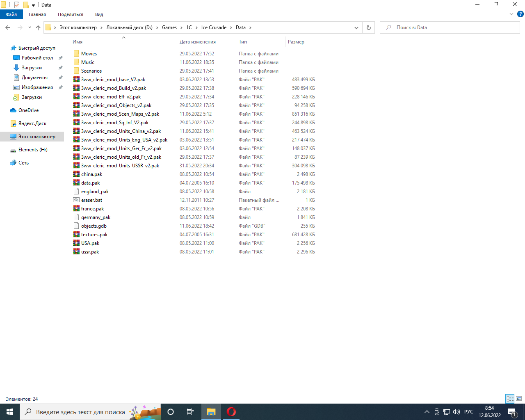
Task: Select the file germany_pak
Action: (x=96, y=217)
